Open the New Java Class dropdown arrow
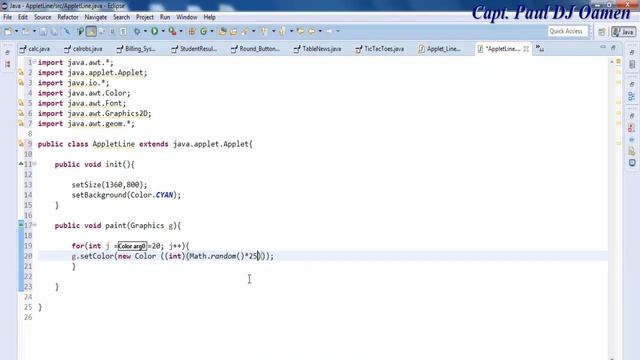The width and height of the screenshot is (640, 360). click(x=211, y=31)
